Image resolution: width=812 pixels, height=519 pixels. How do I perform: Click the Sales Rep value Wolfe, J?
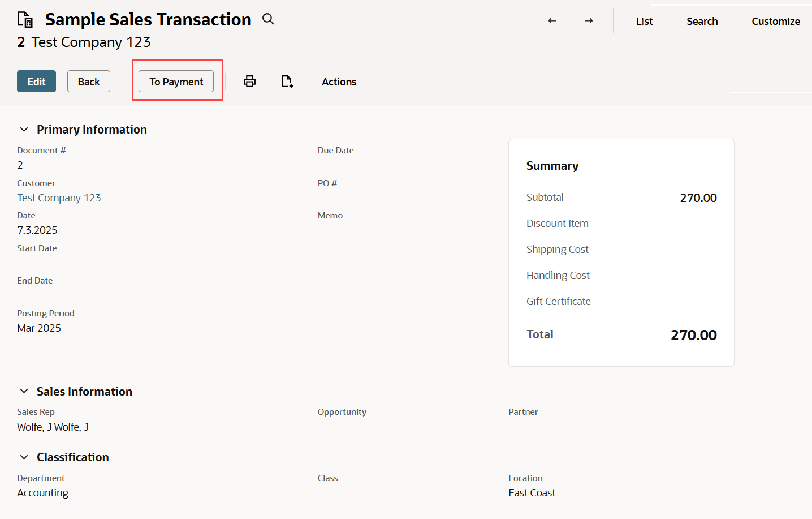pos(53,427)
